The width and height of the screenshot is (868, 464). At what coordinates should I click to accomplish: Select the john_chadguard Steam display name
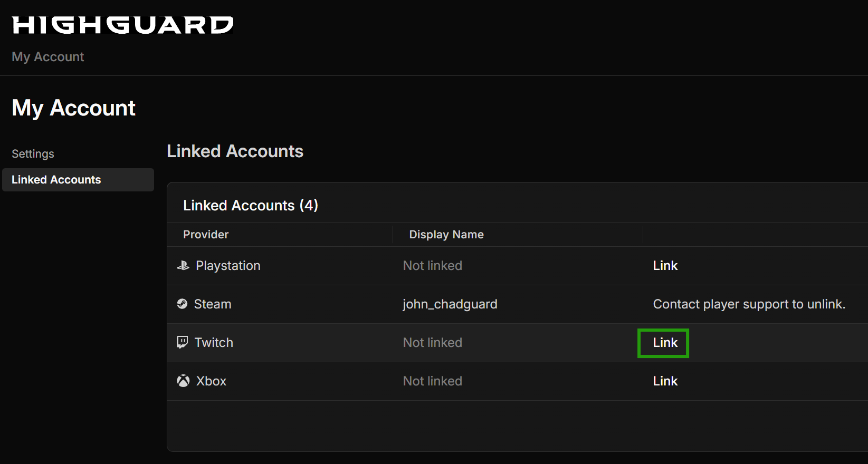[x=450, y=304]
